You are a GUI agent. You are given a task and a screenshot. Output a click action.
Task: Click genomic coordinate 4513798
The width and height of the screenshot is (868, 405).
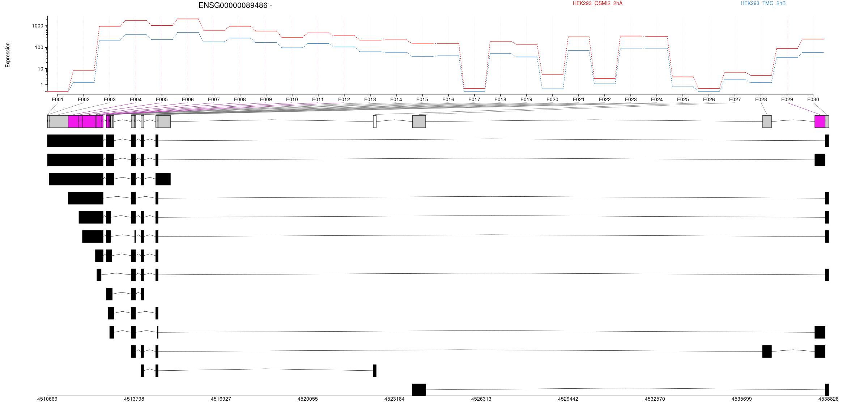point(134,399)
